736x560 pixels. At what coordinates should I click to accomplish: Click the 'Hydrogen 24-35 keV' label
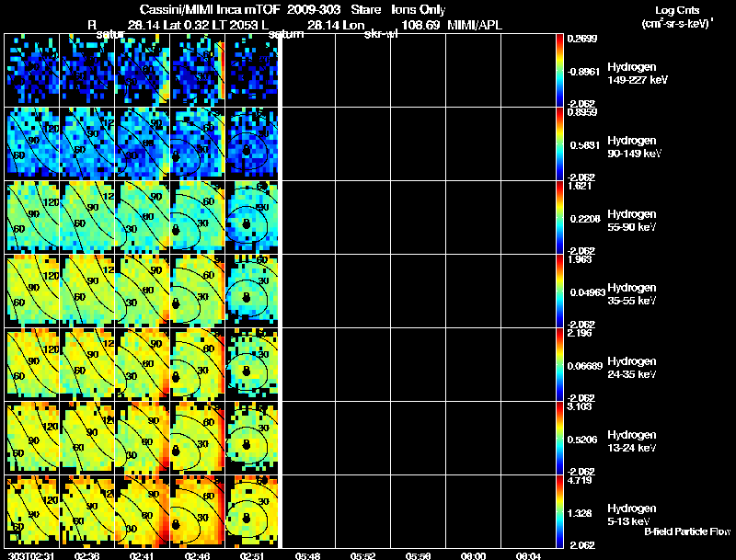(x=632, y=368)
